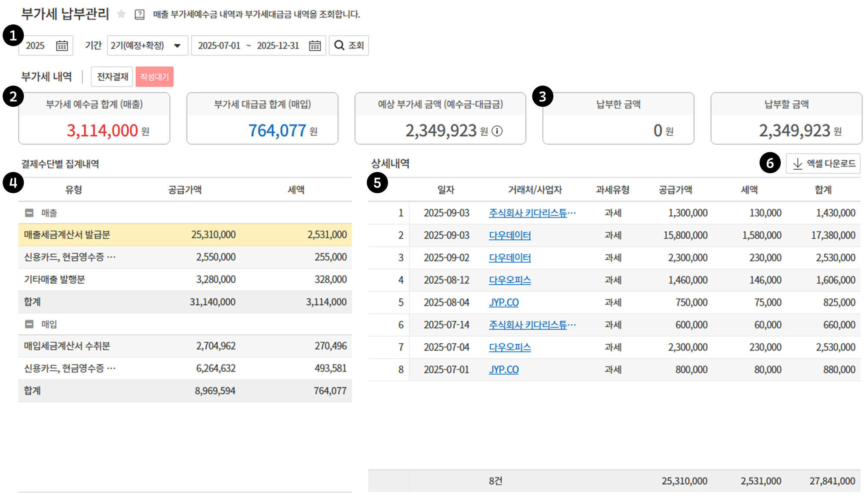
Task: Click the 조회 search button
Action: (x=349, y=46)
